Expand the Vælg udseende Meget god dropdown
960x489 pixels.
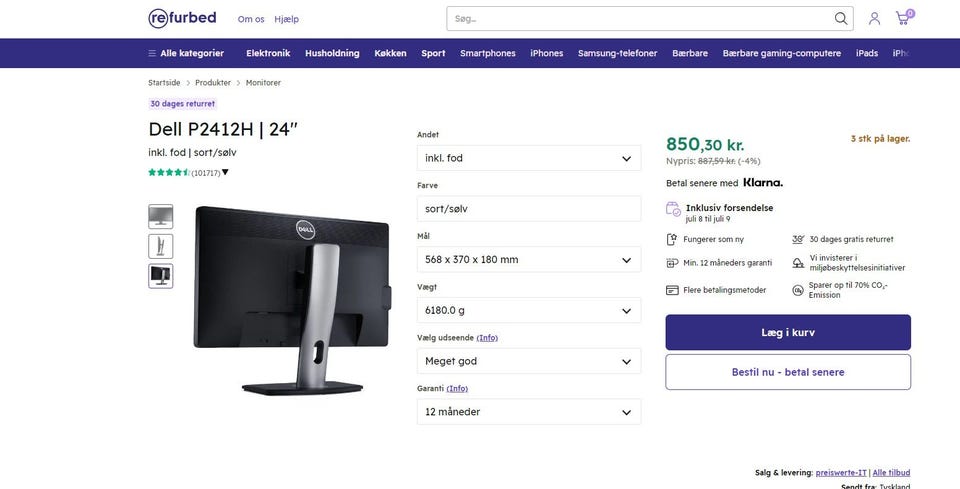point(529,361)
